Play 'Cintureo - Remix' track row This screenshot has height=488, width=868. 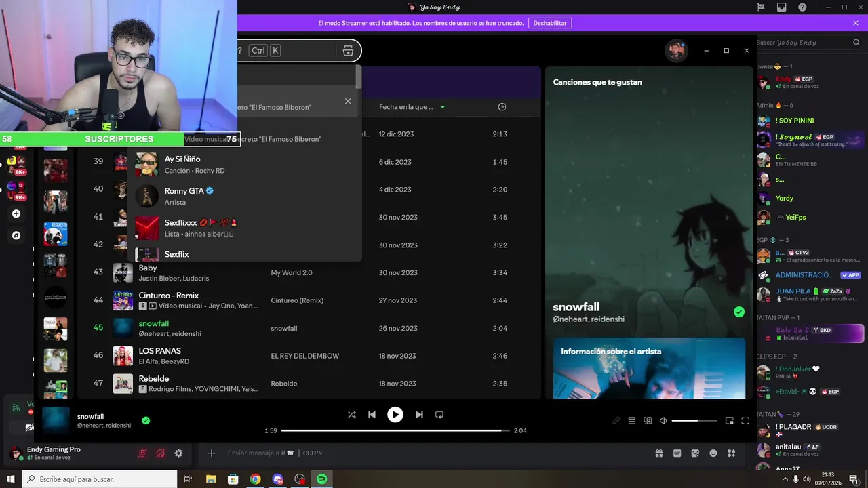coord(309,300)
